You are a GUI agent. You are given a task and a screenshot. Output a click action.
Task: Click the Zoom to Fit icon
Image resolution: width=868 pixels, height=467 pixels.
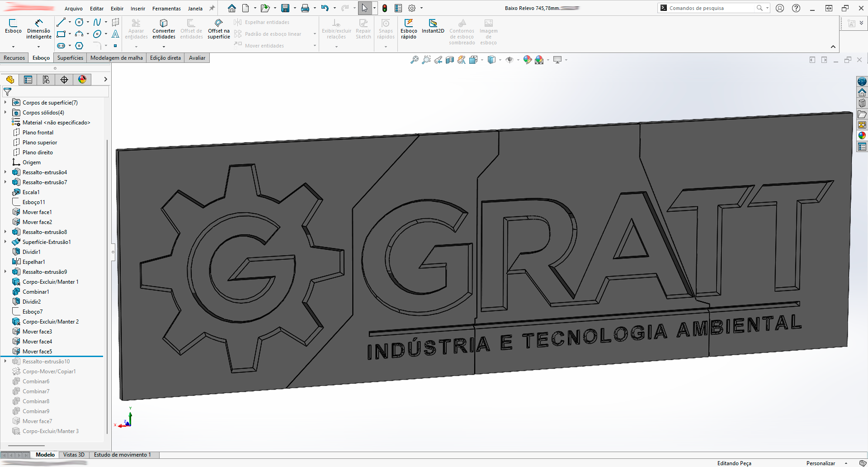414,60
